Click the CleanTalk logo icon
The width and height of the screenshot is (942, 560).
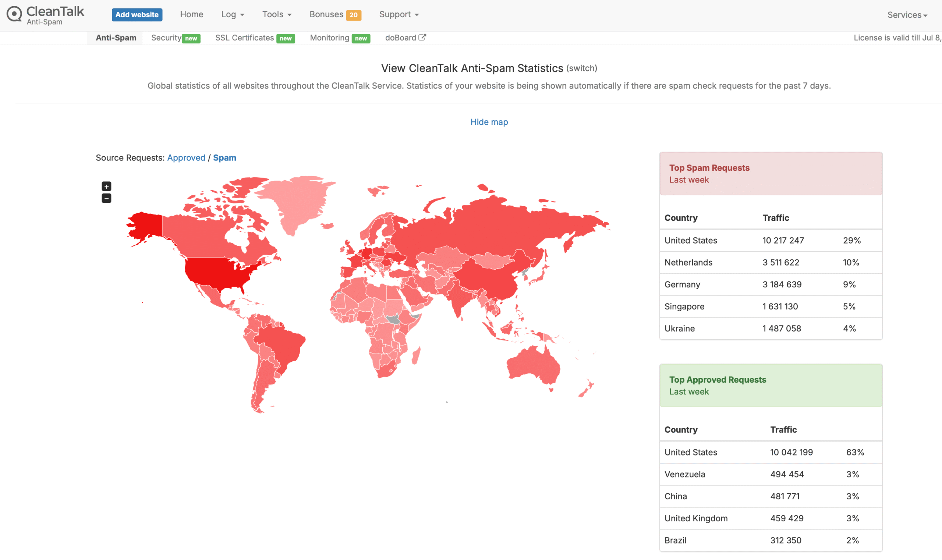pos(14,14)
